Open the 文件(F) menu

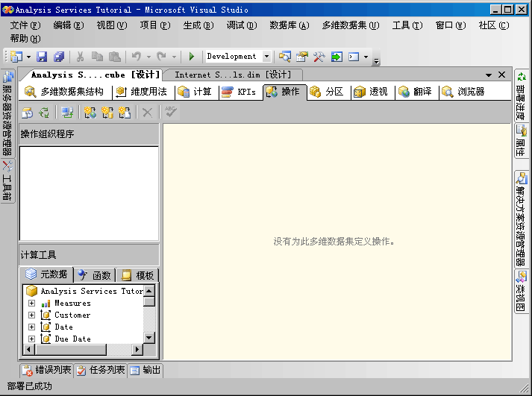25,25
